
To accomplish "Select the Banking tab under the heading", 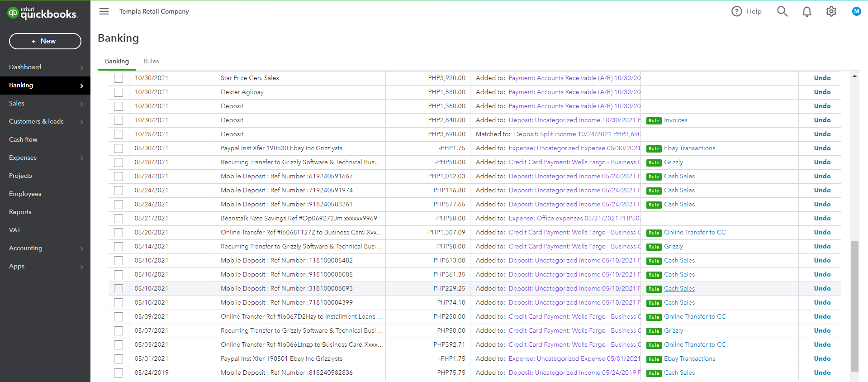I will pos(117,61).
